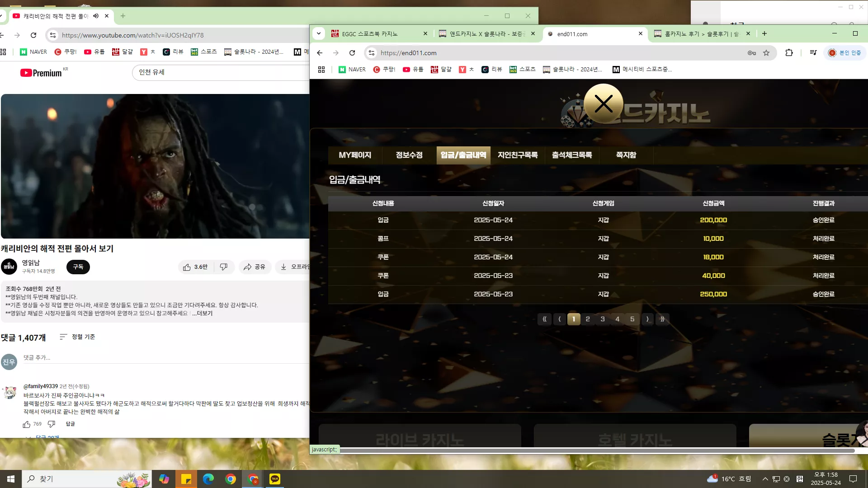Image resolution: width=868 pixels, height=488 pixels.
Task: Click the YouTube video player thumbnail
Action: (155, 166)
